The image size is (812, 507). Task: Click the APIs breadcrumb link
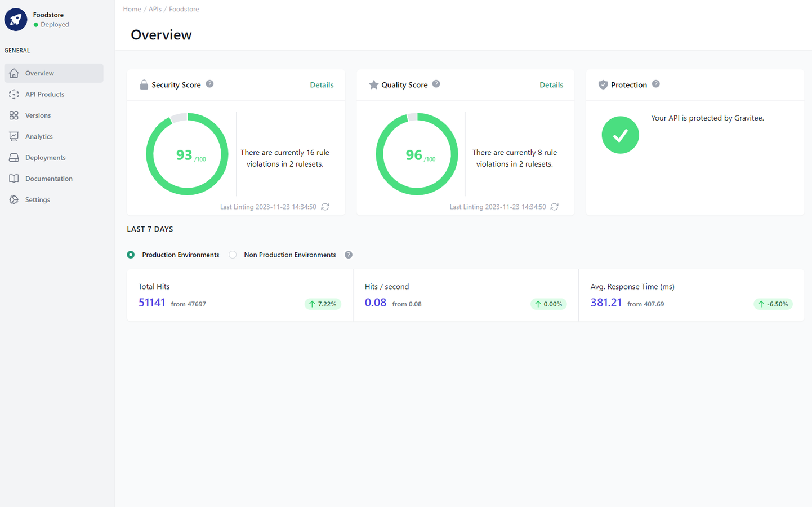(155, 8)
